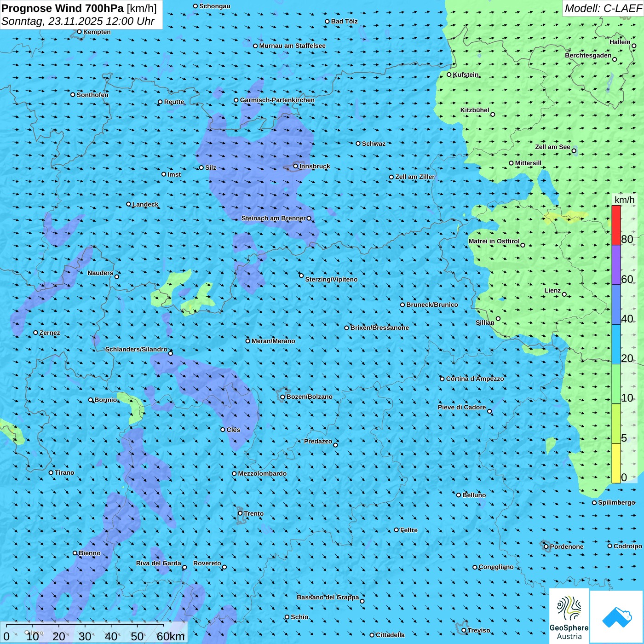Click the 'Schwaz' label
The width and height of the screenshot is (644, 644).
pyautogui.click(x=374, y=144)
